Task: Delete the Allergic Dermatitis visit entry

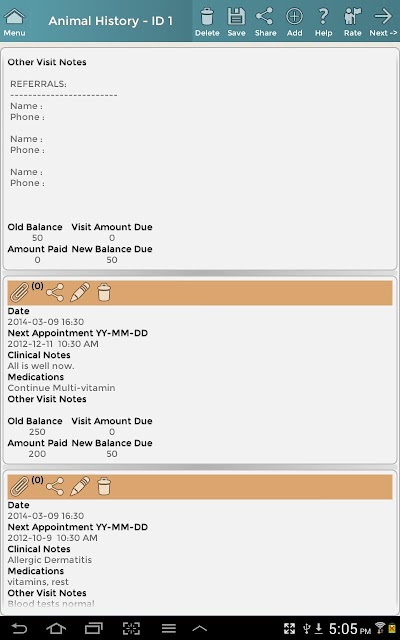Action: pyautogui.click(x=104, y=486)
